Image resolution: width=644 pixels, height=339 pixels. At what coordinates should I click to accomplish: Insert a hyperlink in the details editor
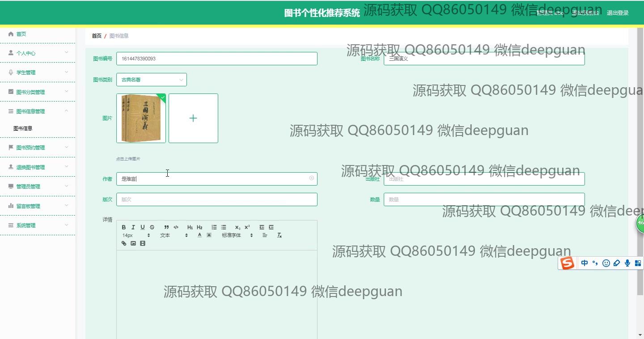(124, 243)
